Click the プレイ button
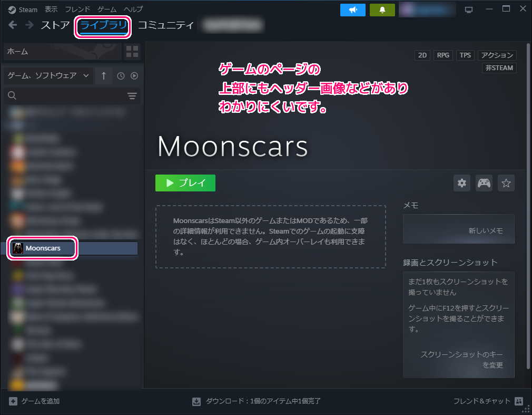 (185, 183)
